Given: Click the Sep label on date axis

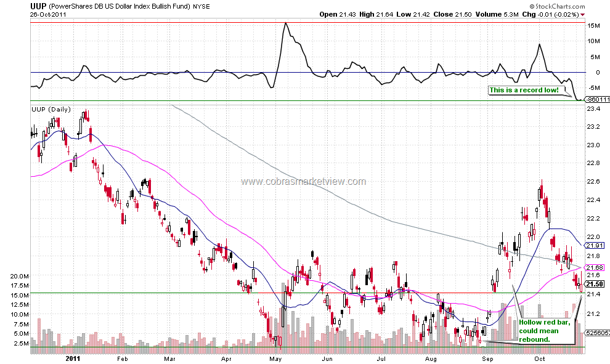Looking at the screenshot, I should (487, 358).
